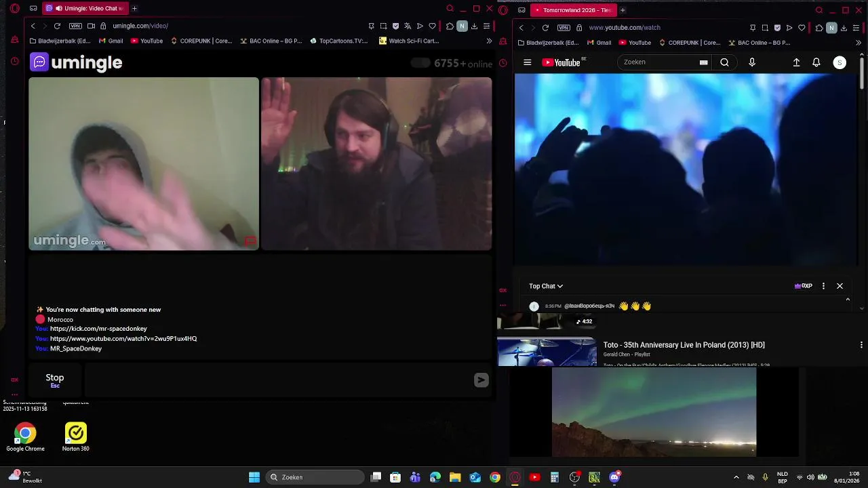Click taskbar Zoeken search box
The height and width of the screenshot is (488, 868).
pyautogui.click(x=315, y=477)
